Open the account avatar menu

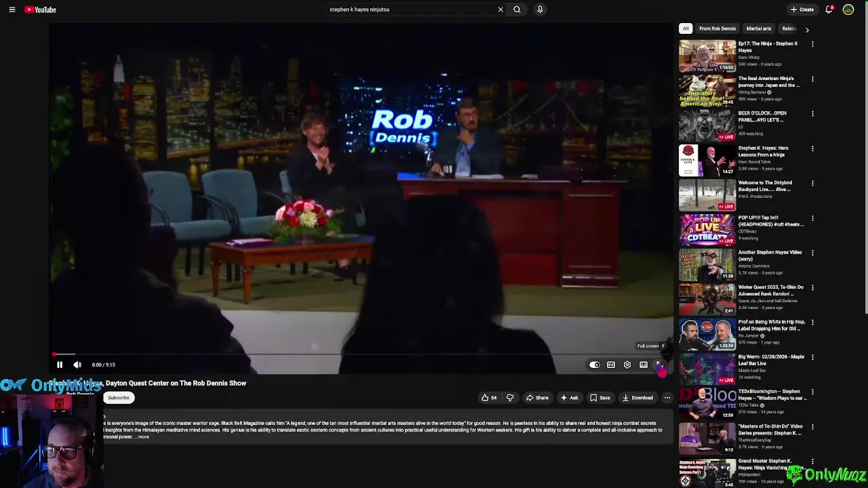pyautogui.click(x=848, y=9)
